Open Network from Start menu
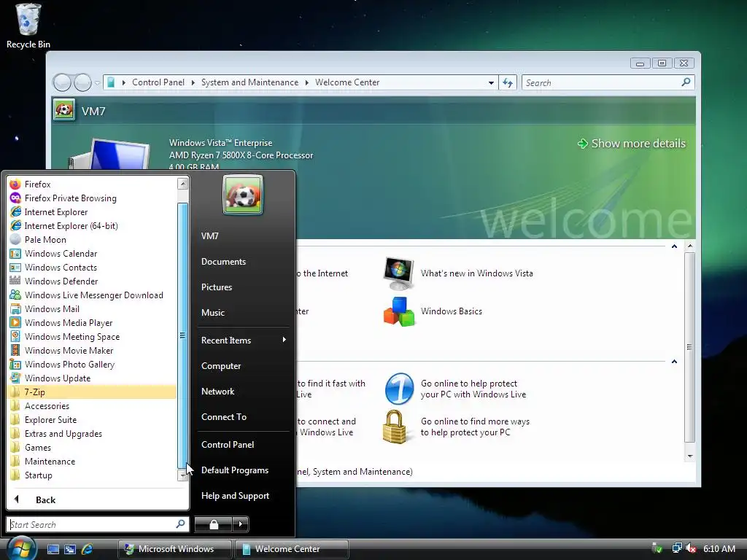The width and height of the screenshot is (747, 560). [x=243, y=391]
